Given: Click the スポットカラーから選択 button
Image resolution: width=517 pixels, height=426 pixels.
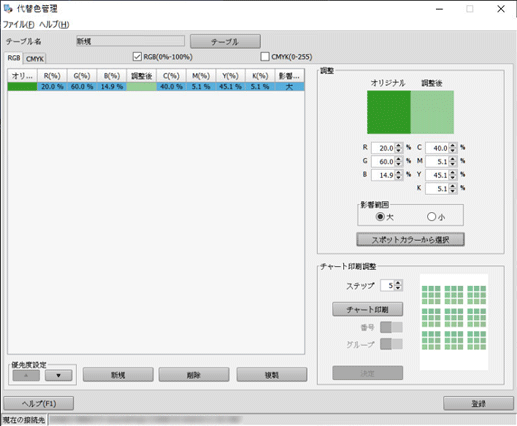Looking at the screenshot, I should (x=410, y=240).
